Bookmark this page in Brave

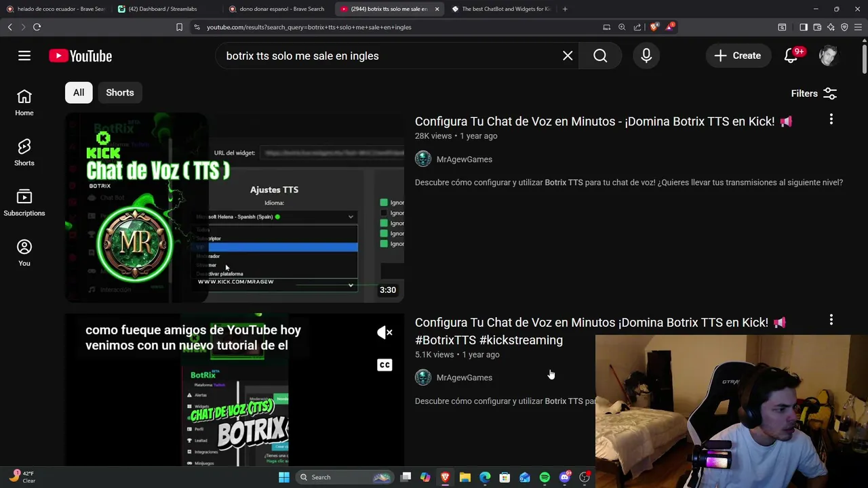pos(179,27)
